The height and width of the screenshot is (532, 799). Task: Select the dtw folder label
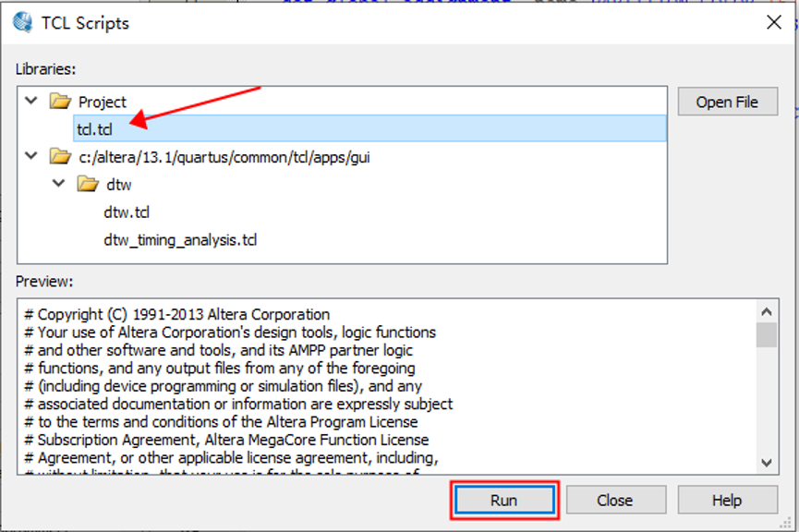[x=119, y=185]
